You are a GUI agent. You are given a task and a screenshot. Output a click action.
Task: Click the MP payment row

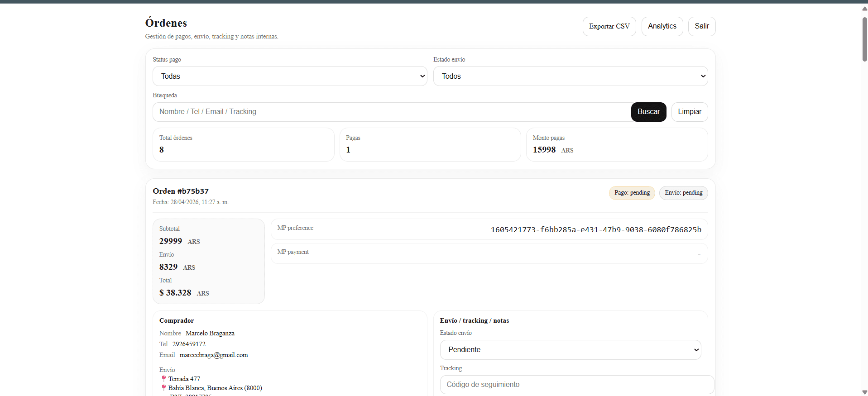point(489,253)
